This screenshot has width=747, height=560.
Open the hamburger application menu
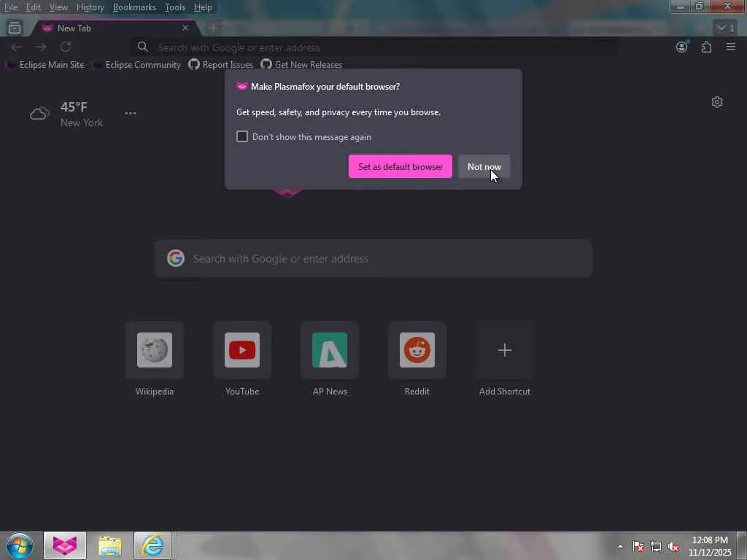(731, 47)
